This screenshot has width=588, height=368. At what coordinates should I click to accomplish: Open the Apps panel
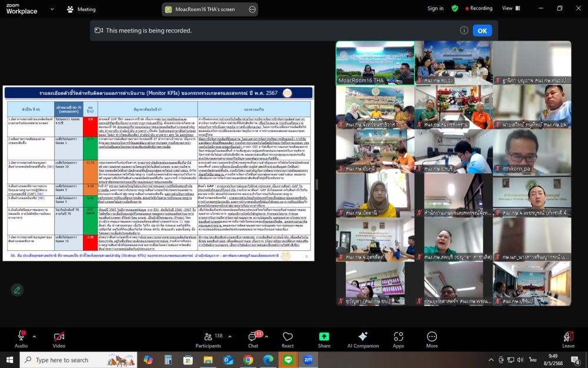[x=399, y=337]
